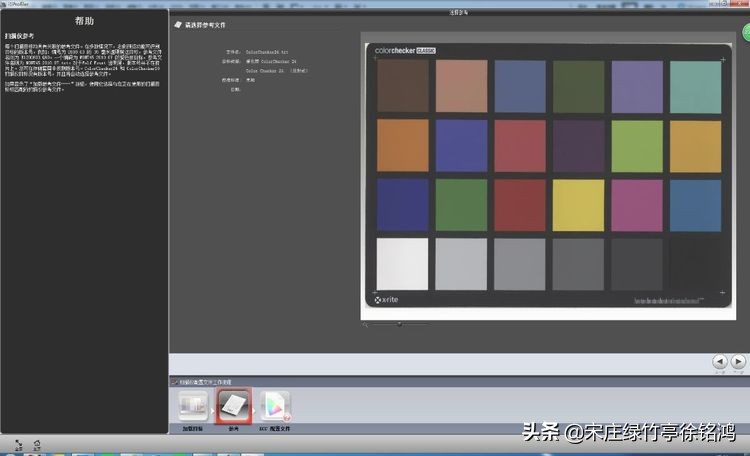Click the ColorChecker24.txt file name
The image size is (750, 456).
(267, 52)
